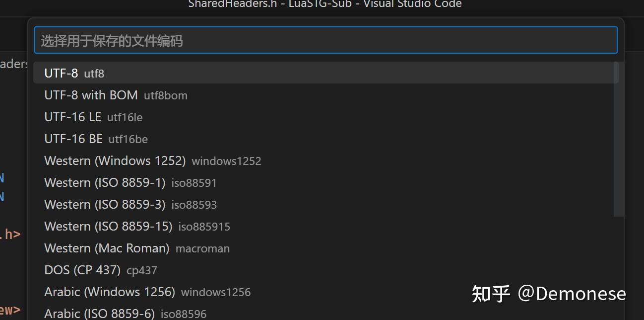
Task: Click the encoding list scrollbar thumb
Action: [619, 139]
